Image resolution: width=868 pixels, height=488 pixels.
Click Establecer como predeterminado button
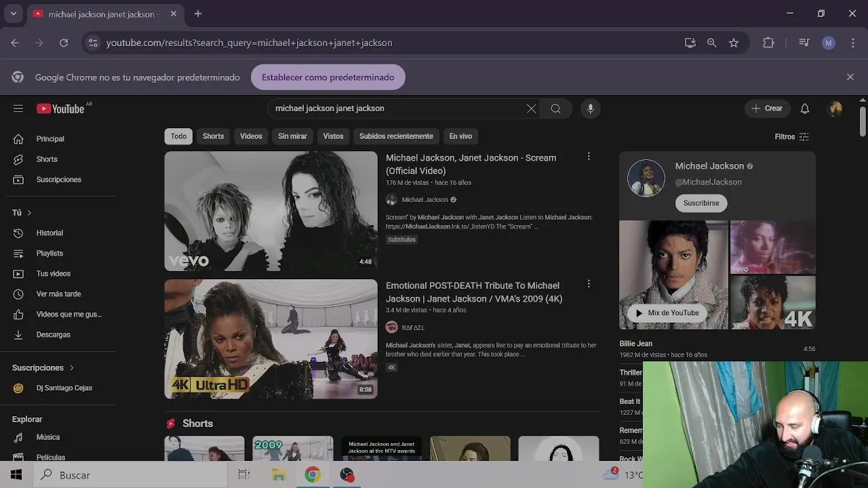coord(328,77)
